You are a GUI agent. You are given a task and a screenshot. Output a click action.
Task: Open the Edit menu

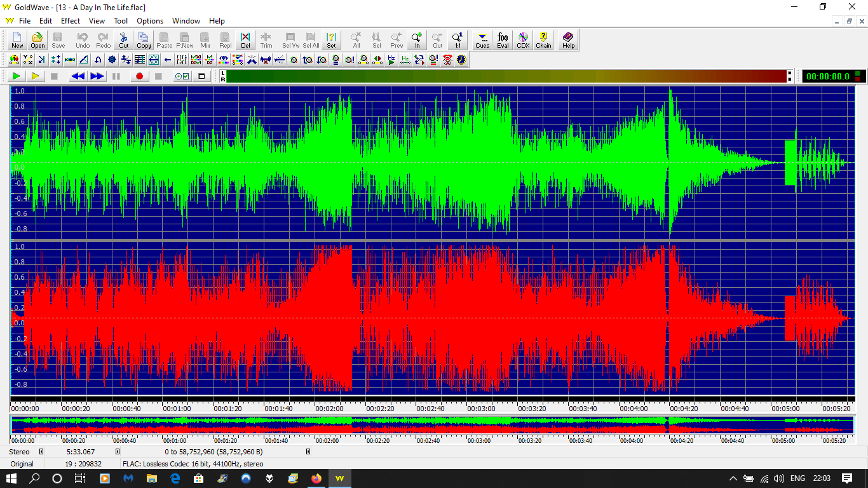(x=46, y=21)
